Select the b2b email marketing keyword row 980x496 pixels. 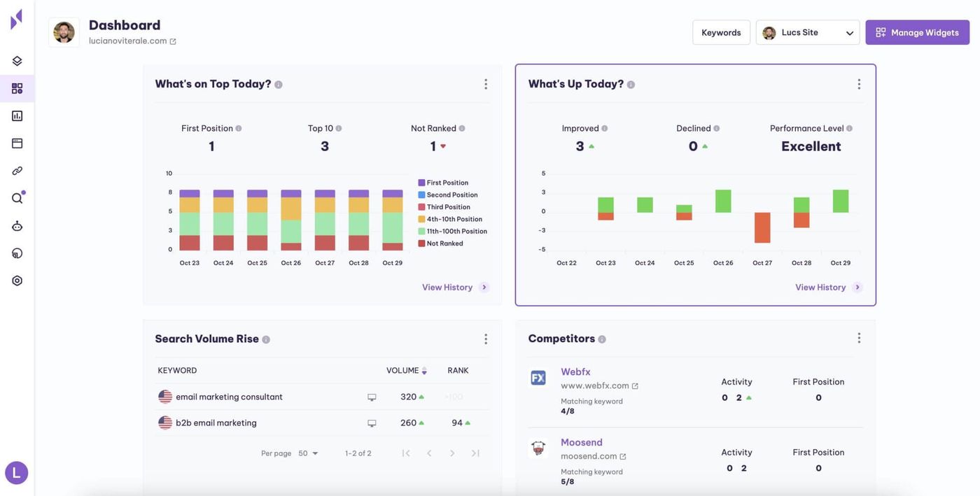(x=322, y=423)
